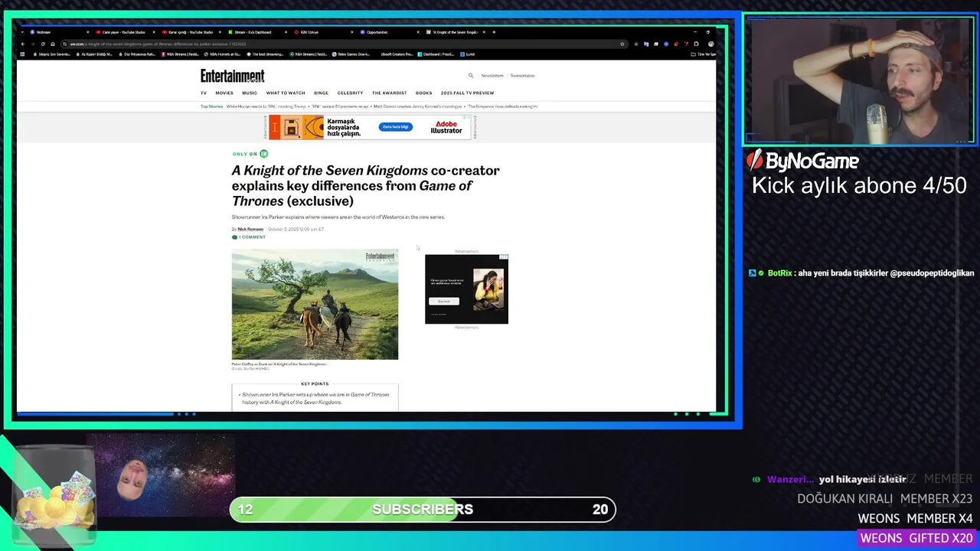The height and width of the screenshot is (551, 980).
Task: Switch to the Stream Kick Dashboard tab
Action: (x=256, y=32)
